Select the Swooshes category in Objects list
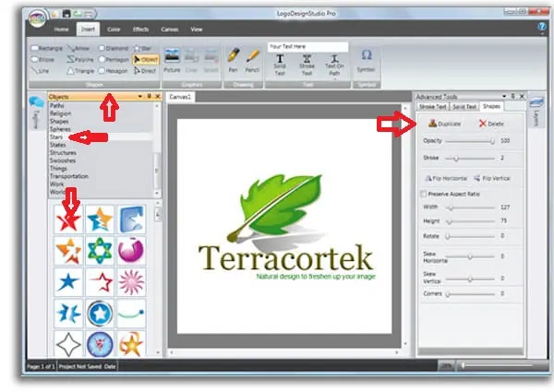The width and height of the screenshot is (554, 392). tap(101, 160)
